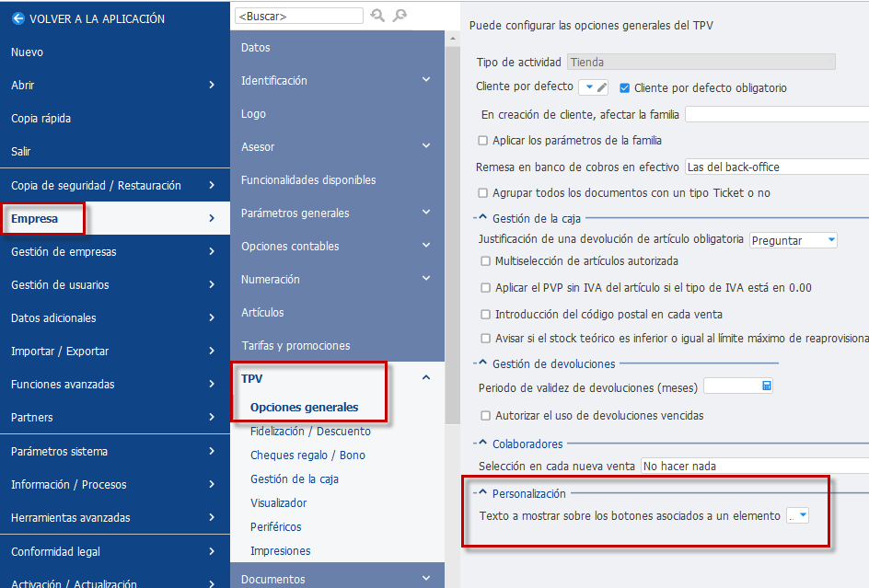Open the Preguntar justification dropdown
869x588 pixels.
tap(794, 240)
